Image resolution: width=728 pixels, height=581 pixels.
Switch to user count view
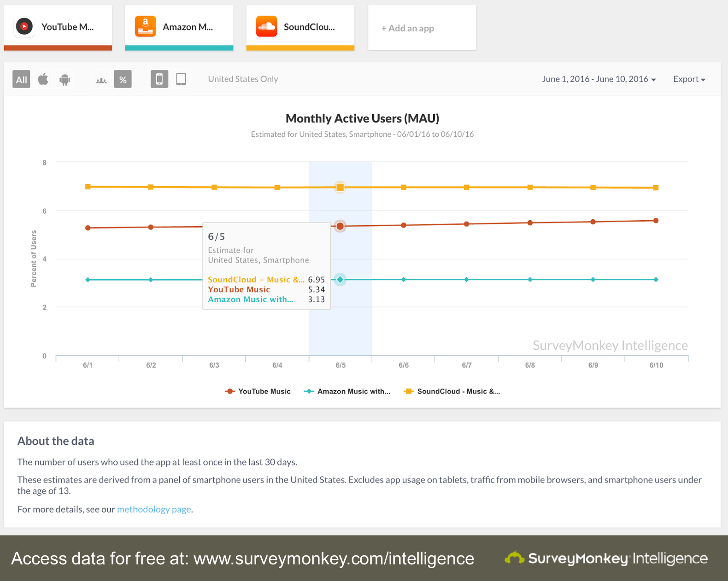click(101, 79)
